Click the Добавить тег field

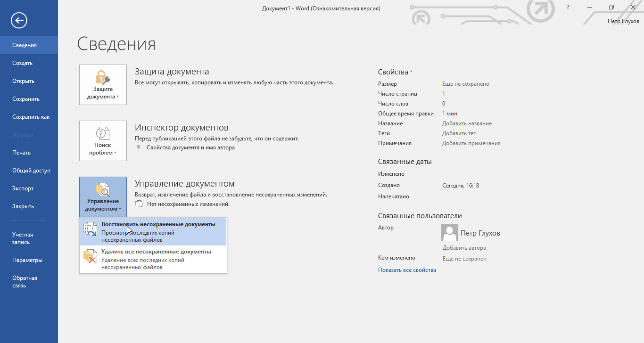459,133
